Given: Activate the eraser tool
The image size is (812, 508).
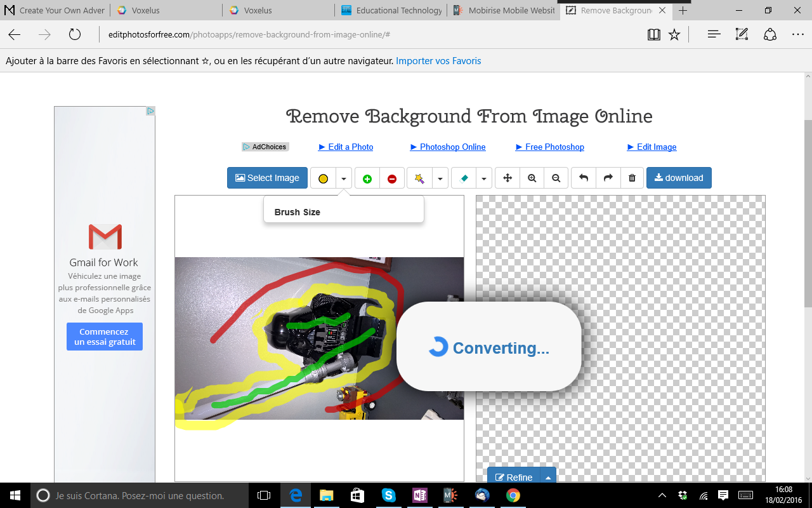Looking at the screenshot, I should tap(464, 178).
